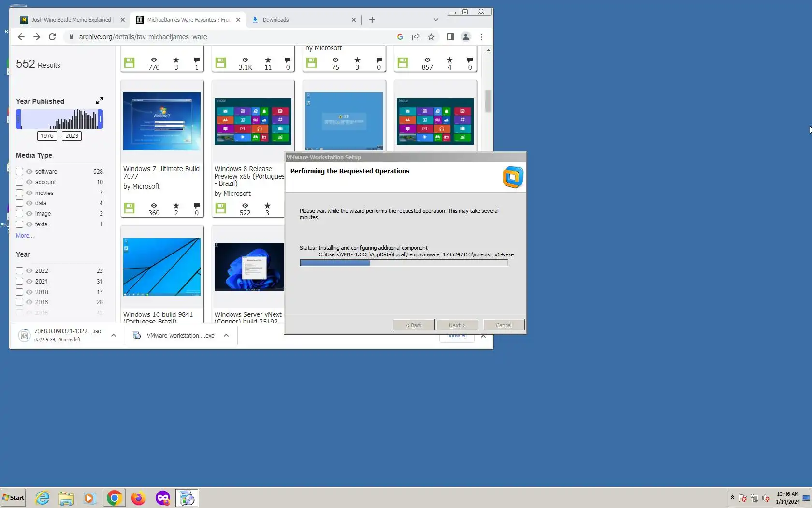Expand the Year Published histogram
The image size is (812, 508).
coord(100,101)
